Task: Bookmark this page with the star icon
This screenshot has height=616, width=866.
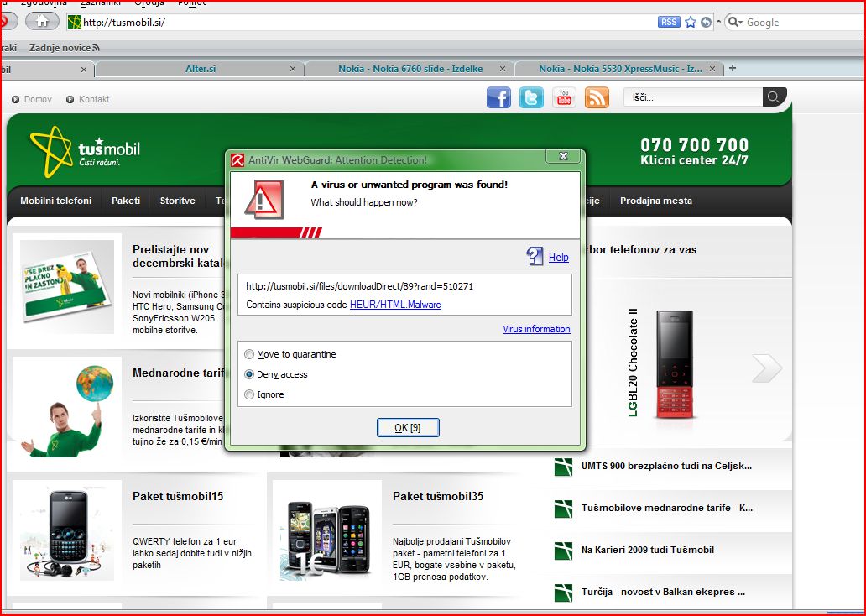Action: 691,22
